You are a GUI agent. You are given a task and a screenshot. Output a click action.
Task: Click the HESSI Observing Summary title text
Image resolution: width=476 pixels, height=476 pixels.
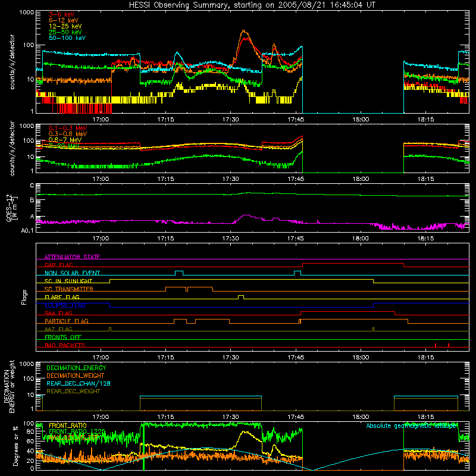click(252, 5)
